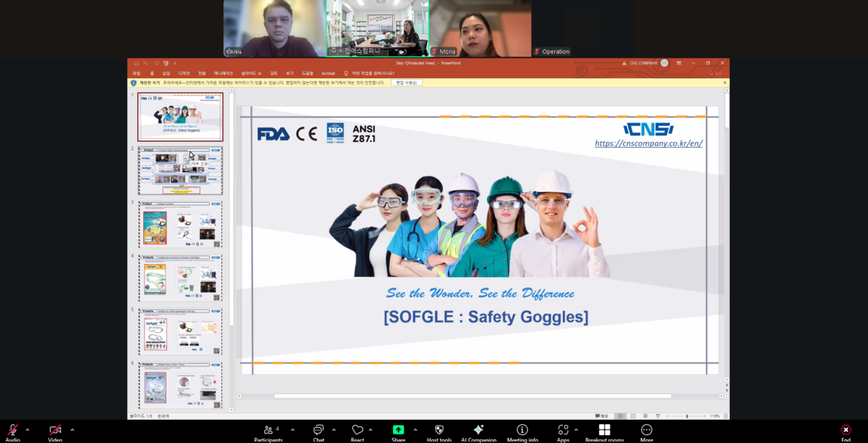
Task: Open Host tools shield icon
Action: (x=439, y=431)
